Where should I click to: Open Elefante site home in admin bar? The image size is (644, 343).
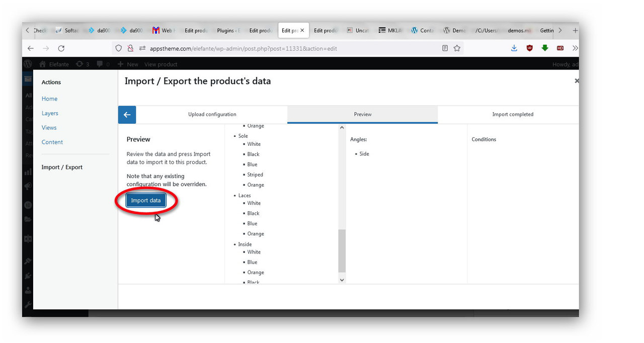click(54, 64)
